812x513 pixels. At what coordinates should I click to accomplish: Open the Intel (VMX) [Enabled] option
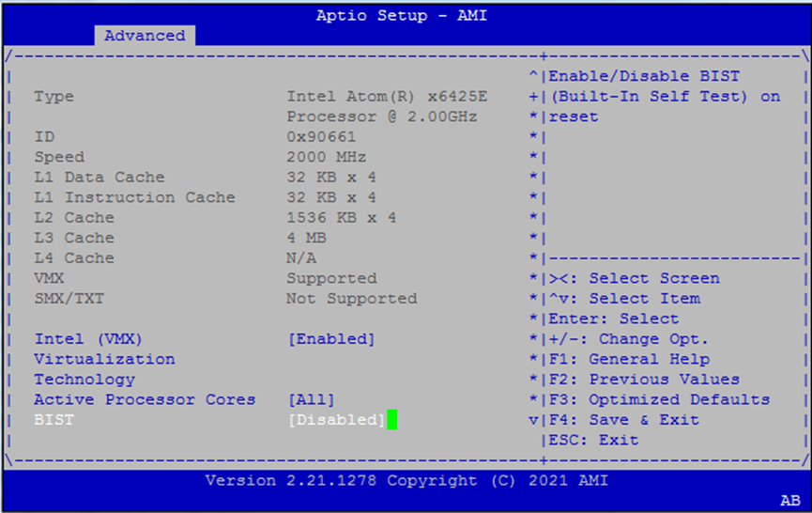[x=331, y=339]
